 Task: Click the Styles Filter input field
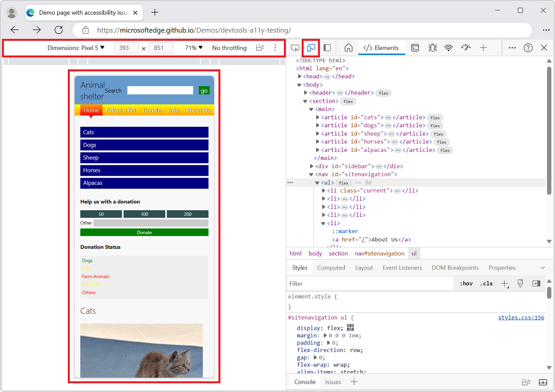pos(369,283)
